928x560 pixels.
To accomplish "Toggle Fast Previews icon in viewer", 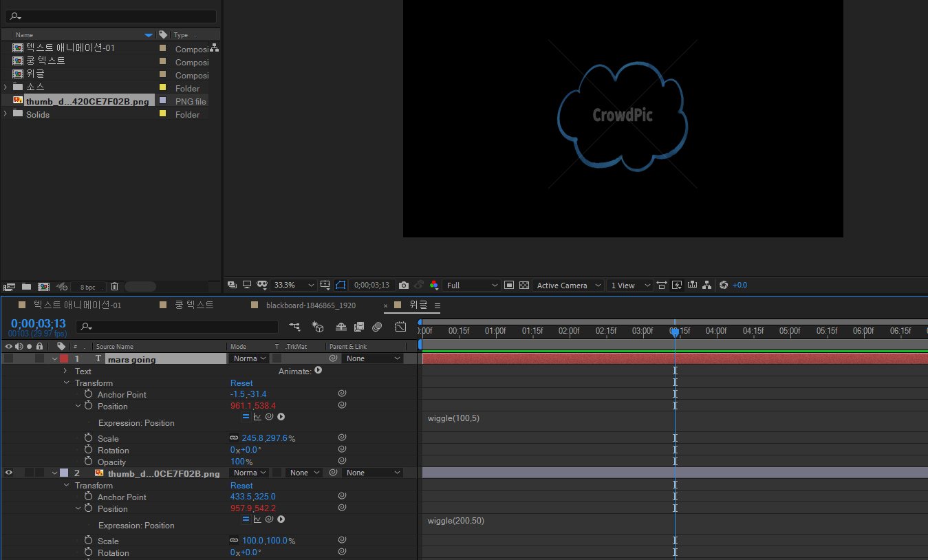I will click(677, 285).
